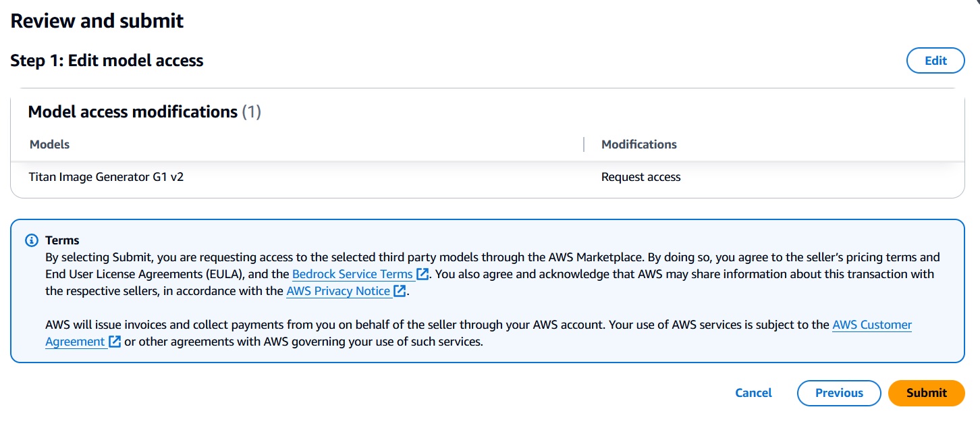Click the Models column header
The height and width of the screenshot is (428, 980).
[x=49, y=144]
